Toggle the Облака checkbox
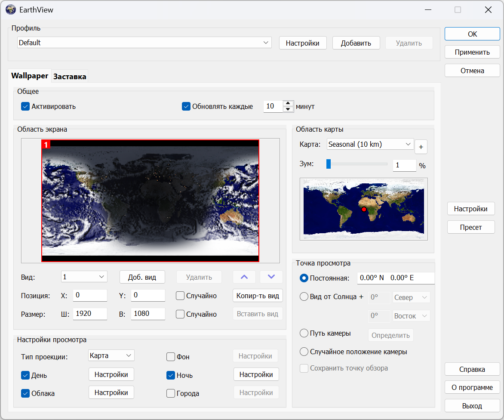Screen dimensions: 504x420 25,393
